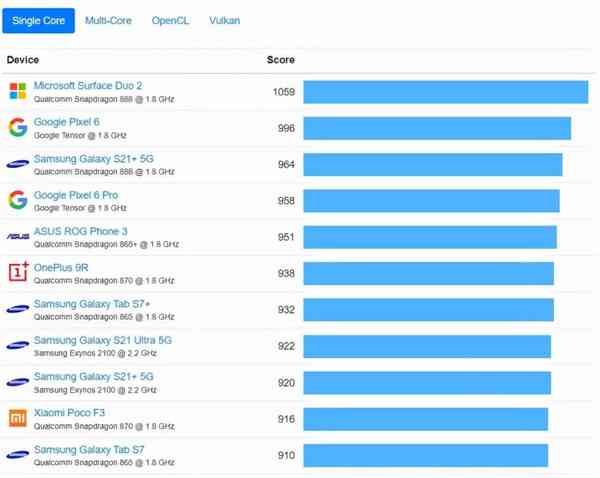Viewport: 600px width, 478px height.
Task: Click the ASUS logo next to ROG Phone 3
Action: tap(18, 237)
